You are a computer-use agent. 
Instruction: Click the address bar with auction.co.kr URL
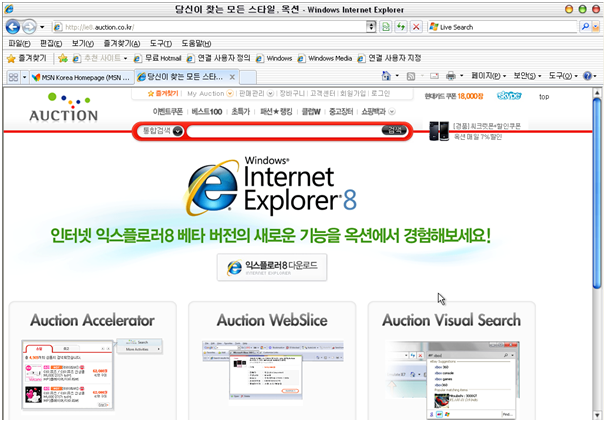209,27
